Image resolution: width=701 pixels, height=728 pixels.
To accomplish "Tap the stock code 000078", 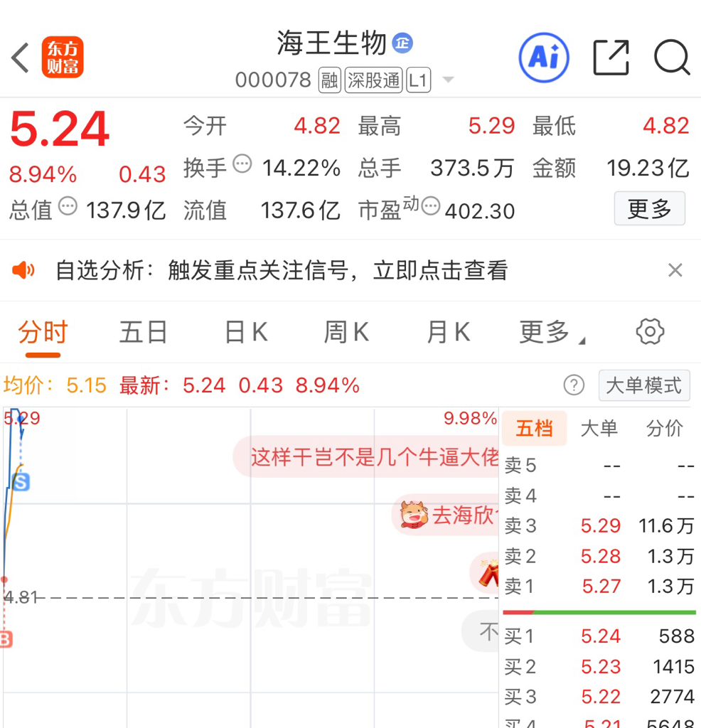I will [x=273, y=80].
